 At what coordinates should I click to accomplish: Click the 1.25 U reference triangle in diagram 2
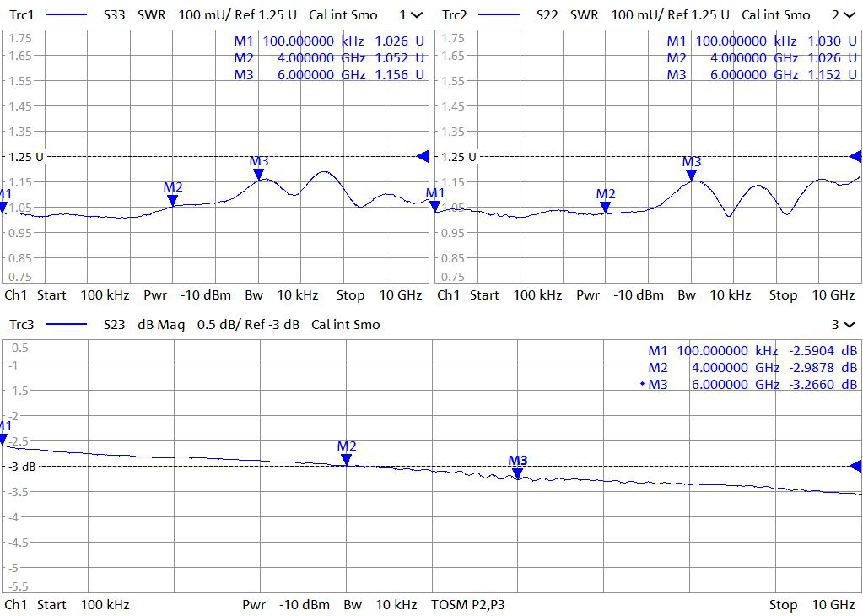coord(855,156)
